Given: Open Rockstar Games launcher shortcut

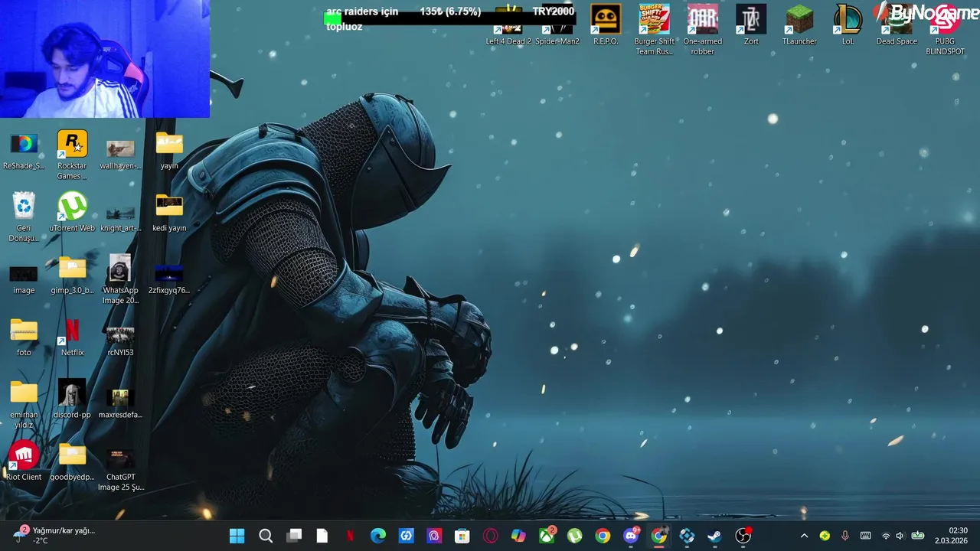Looking at the screenshot, I should point(72,154).
